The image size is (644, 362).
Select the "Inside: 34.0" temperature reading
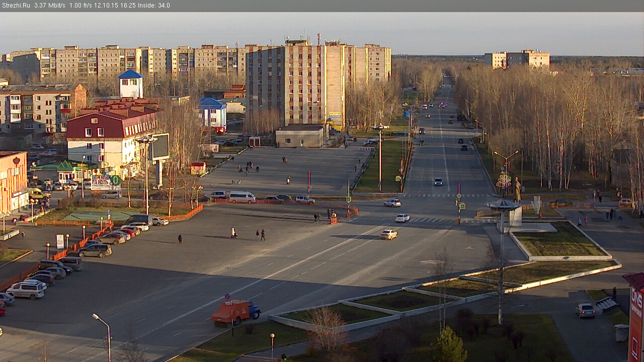[x=153, y=6]
